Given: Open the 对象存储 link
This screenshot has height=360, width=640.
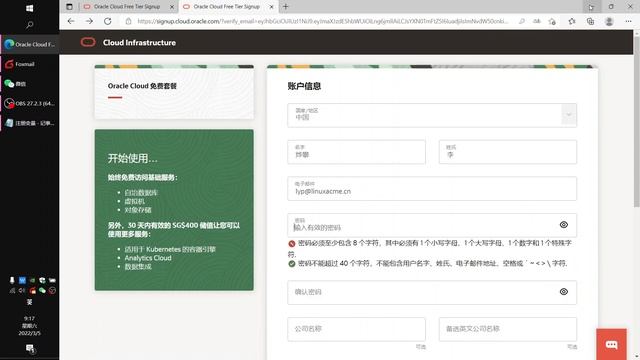Looking at the screenshot, I should (x=138, y=210).
